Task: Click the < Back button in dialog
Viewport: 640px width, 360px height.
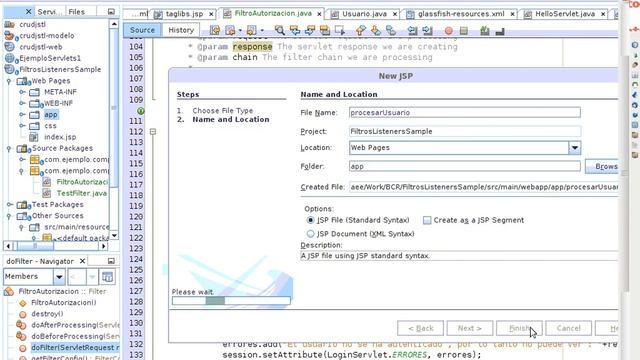Action: pyautogui.click(x=420, y=328)
